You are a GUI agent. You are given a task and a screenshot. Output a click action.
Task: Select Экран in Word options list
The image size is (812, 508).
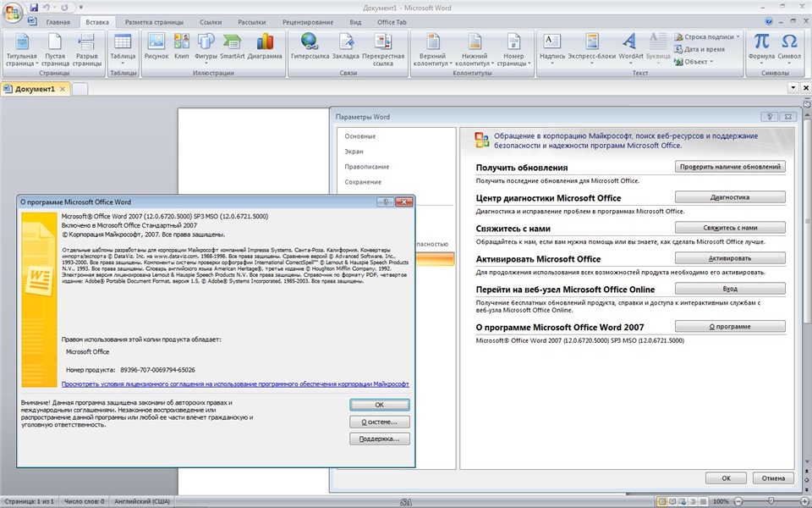[354, 152]
